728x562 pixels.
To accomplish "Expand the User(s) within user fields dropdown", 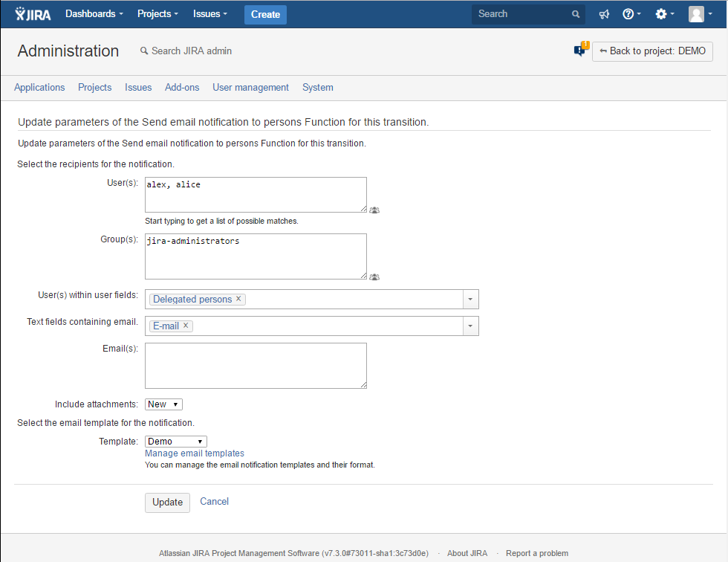I will [x=470, y=299].
